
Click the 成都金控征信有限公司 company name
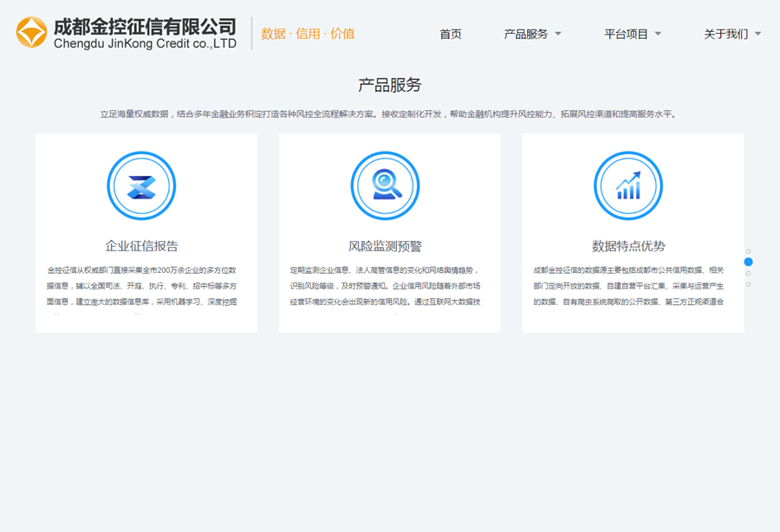(145, 26)
